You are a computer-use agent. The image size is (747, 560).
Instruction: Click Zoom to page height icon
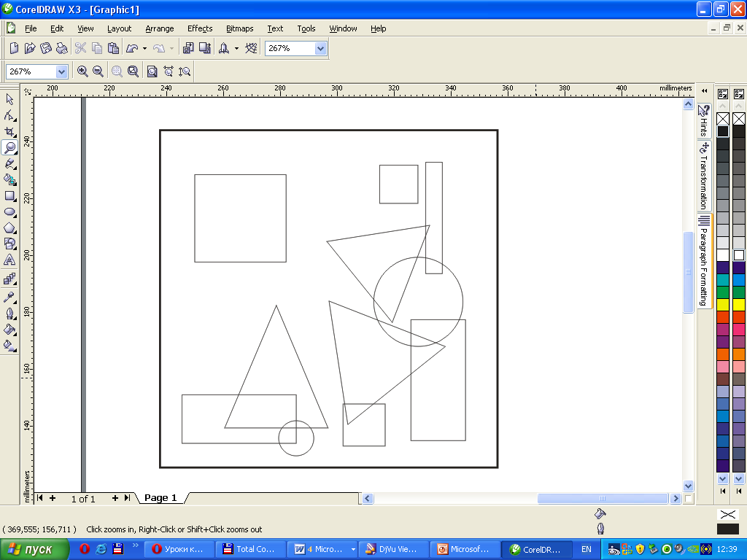[185, 71]
